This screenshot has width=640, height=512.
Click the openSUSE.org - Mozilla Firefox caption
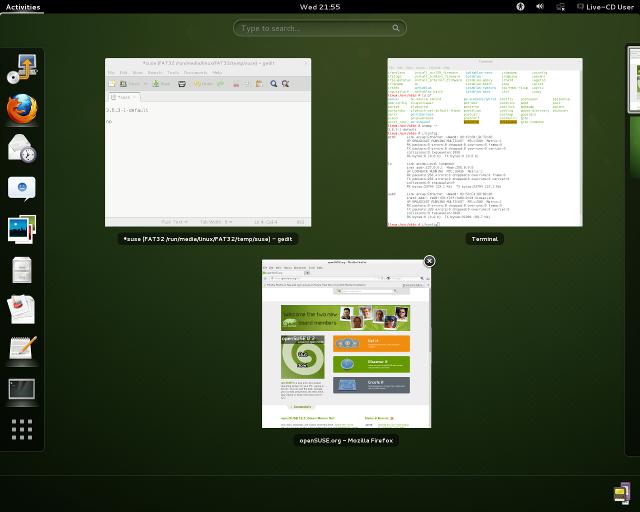[x=346, y=441]
